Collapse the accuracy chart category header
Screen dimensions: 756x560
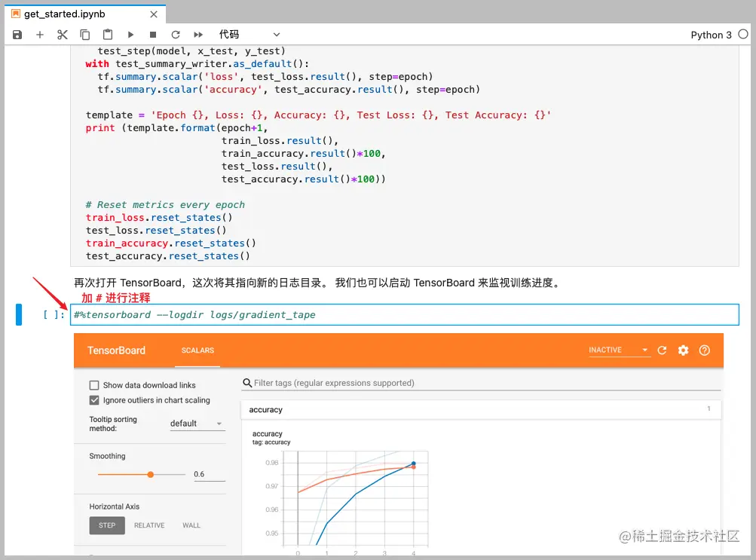click(481, 410)
